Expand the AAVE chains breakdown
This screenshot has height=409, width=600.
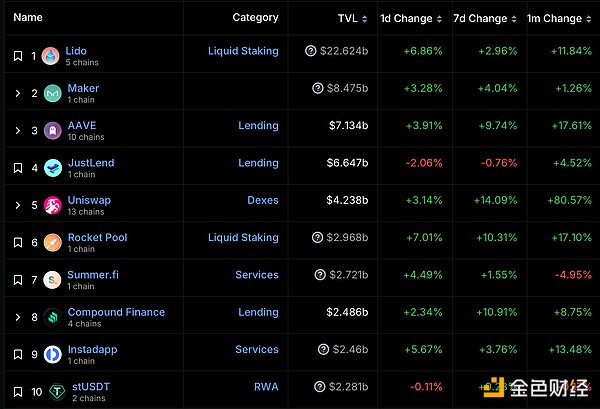[18, 131]
